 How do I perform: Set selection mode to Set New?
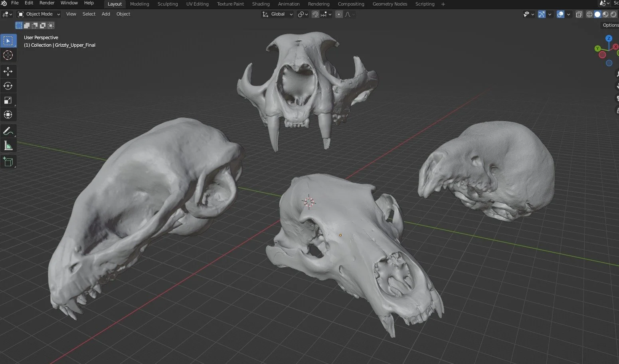pyautogui.click(x=19, y=25)
